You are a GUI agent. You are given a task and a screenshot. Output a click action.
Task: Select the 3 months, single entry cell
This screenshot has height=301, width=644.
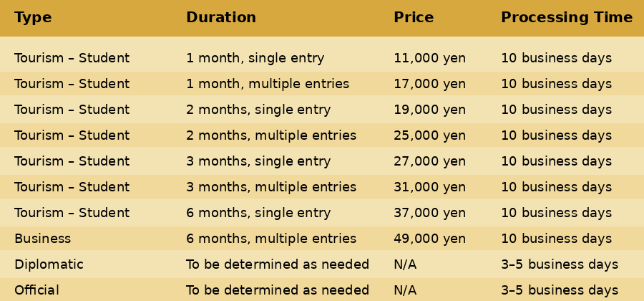coord(258,162)
